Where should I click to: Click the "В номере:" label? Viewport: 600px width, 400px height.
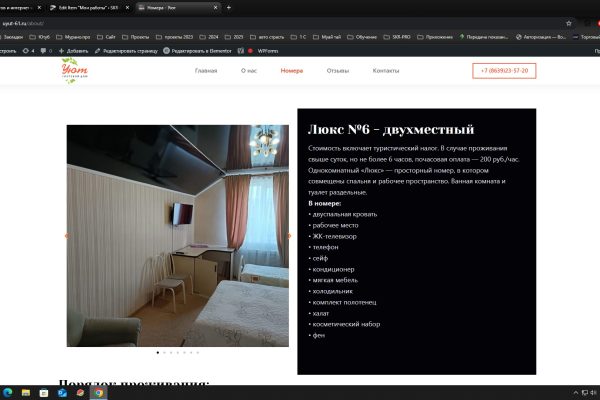click(324, 203)
